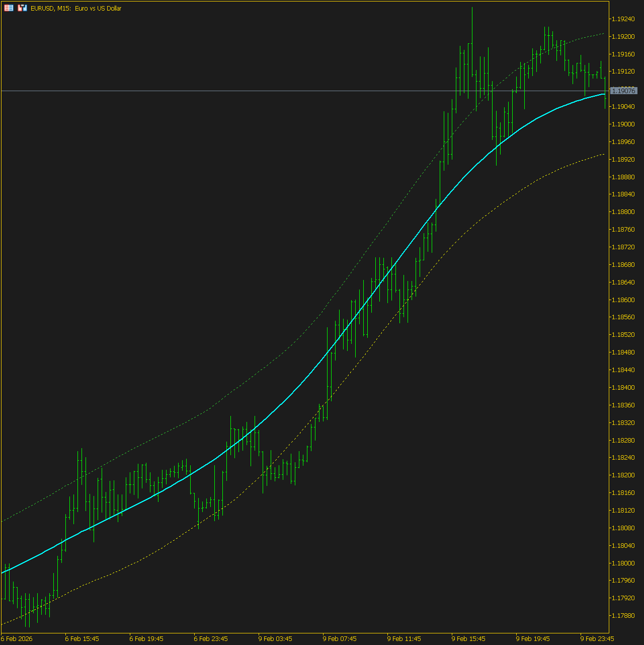Click the 1.17880 price scale label
Viewport: 644px width, 645px height.
(622, 616)
